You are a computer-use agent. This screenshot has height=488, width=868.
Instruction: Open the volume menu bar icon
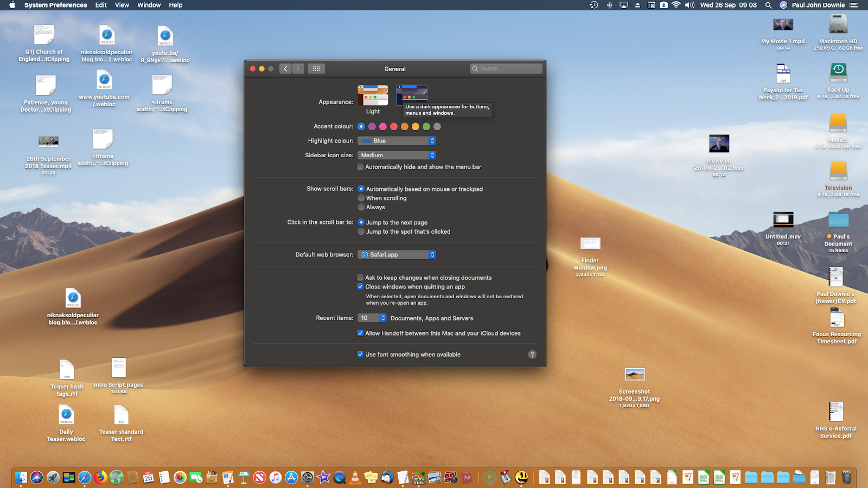pyautogui.click(x=690, y=5)
